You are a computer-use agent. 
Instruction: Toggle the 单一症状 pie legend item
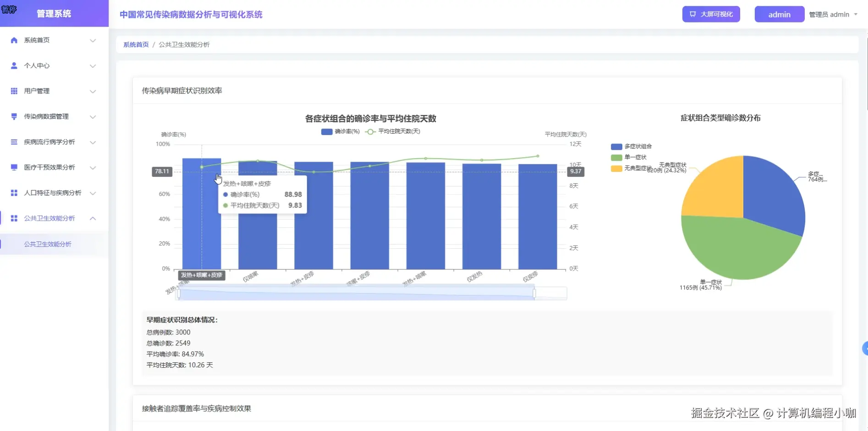[x=629, y=157]
